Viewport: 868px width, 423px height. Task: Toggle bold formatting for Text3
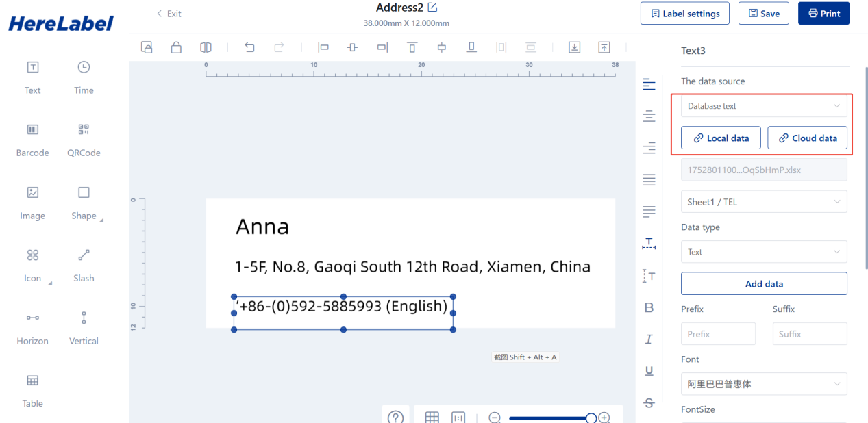(x=649, y=307)
